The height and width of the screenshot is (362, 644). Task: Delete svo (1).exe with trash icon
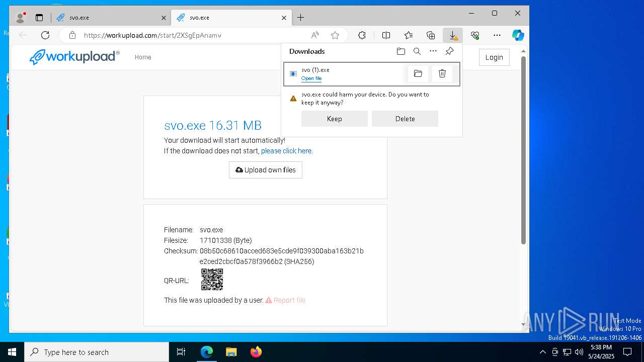(442, 74)
